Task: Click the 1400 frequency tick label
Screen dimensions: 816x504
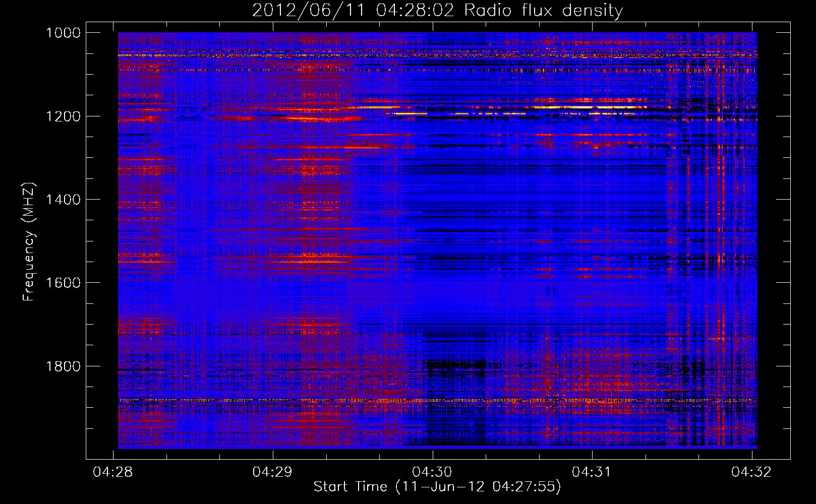Action: pos(63,200)
